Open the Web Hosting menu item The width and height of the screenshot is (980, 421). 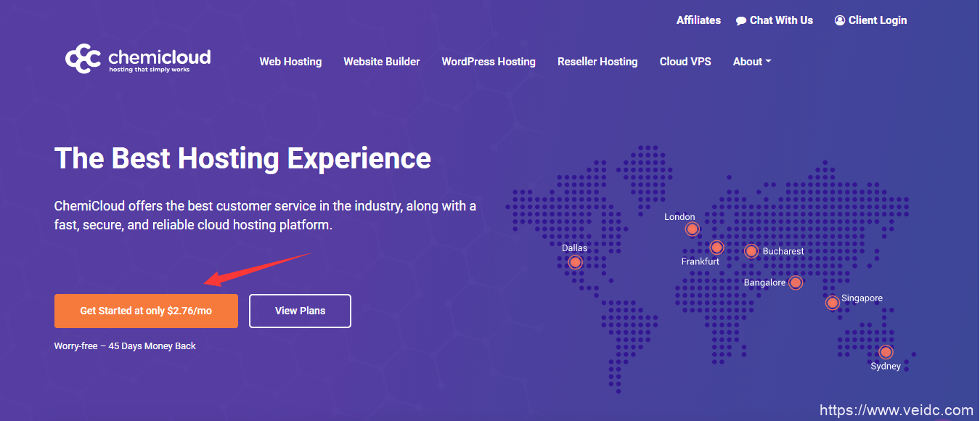pyautogui.click(x=290, y=62)
